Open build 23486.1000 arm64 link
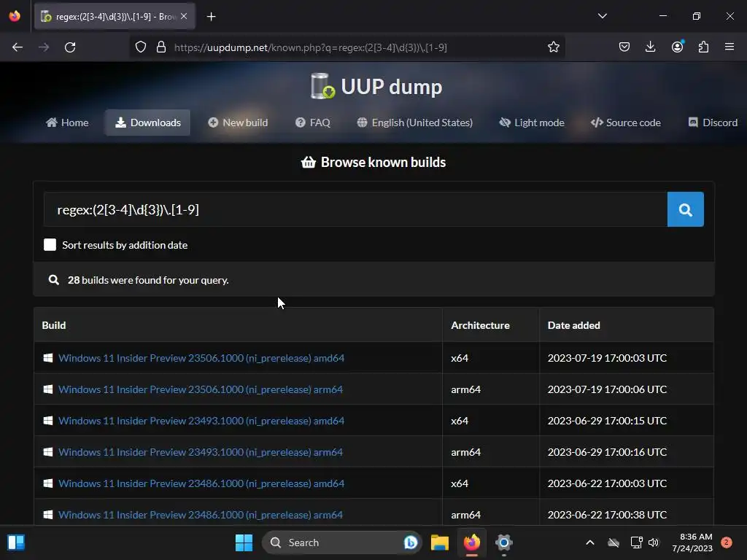 [200, 516]
